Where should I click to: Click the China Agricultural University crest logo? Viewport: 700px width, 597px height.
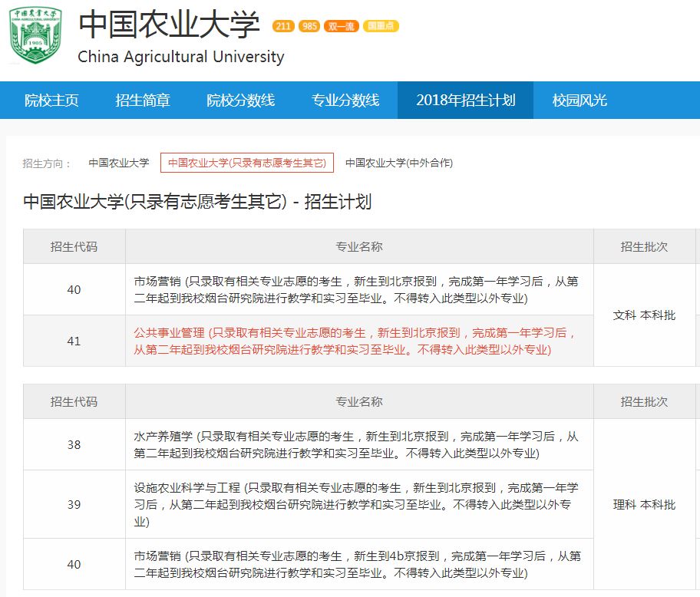click(x=35, y=35)
